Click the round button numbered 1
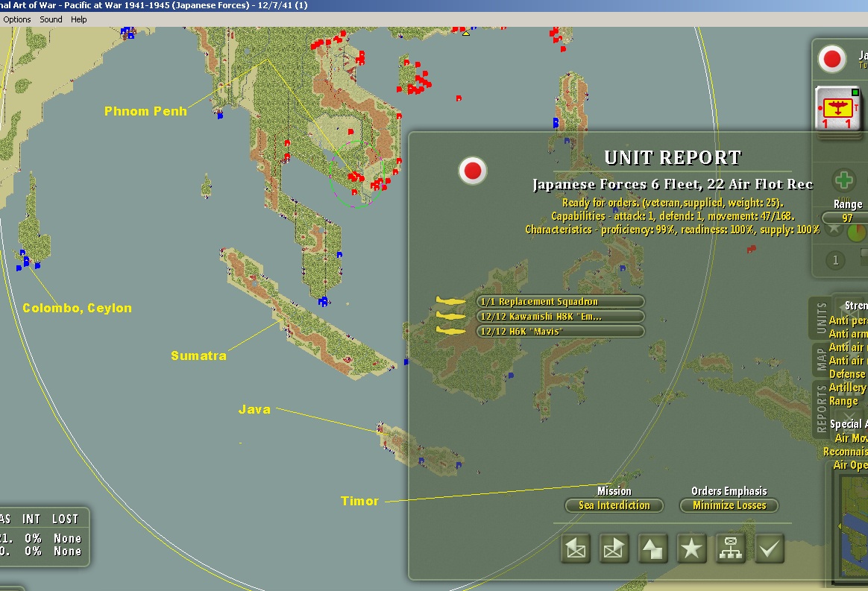Viewport: 868px width, 591px height. [835, 260]
